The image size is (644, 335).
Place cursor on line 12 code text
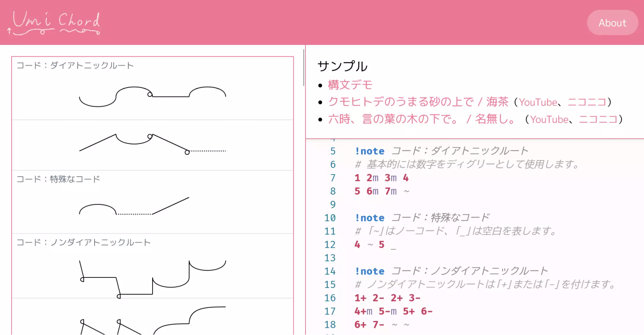coord(369,245)
